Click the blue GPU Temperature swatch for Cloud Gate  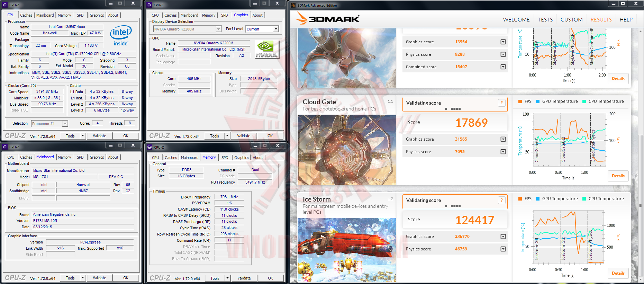538,101
